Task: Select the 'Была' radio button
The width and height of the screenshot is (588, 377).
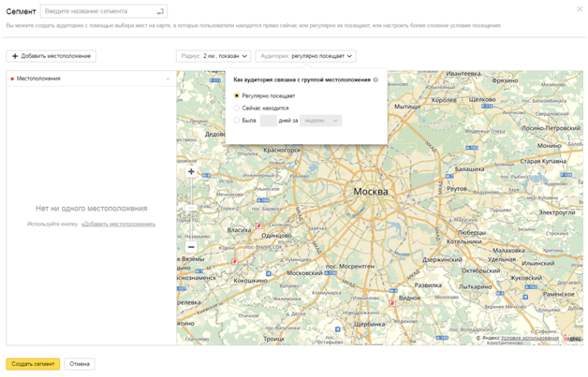Action: click(x=237, y=121)
